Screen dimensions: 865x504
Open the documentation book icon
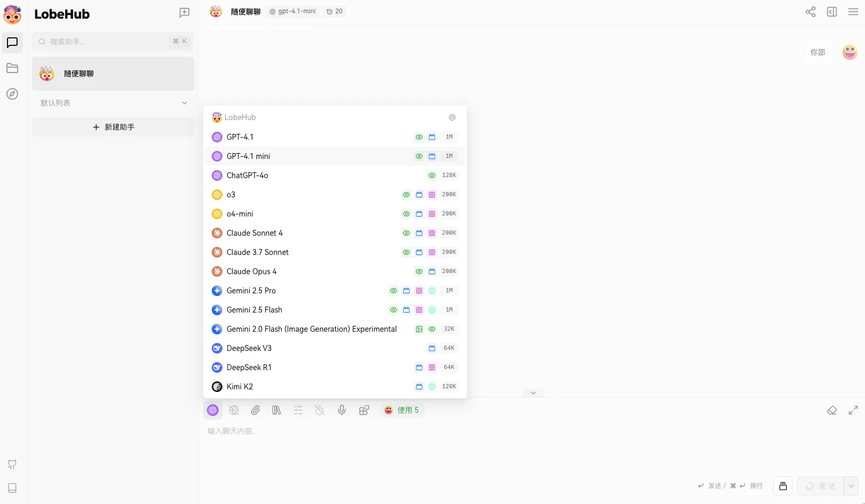[x=12, y=488]
